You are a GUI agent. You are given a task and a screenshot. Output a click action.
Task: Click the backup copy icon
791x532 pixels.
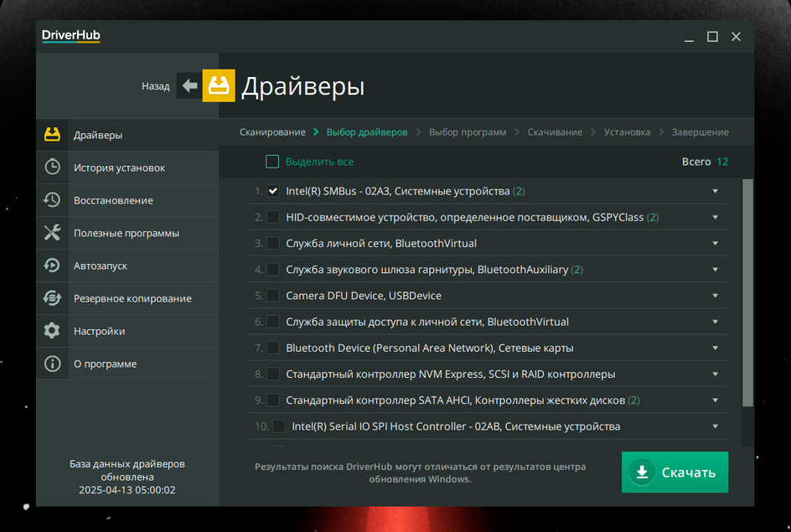point(52,298)
